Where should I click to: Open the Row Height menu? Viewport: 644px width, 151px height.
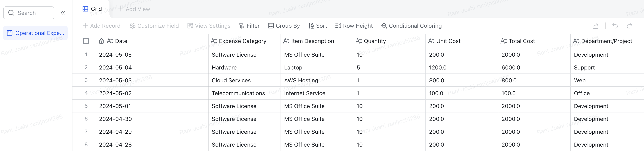pyautogui.click(x=354, y=26)
